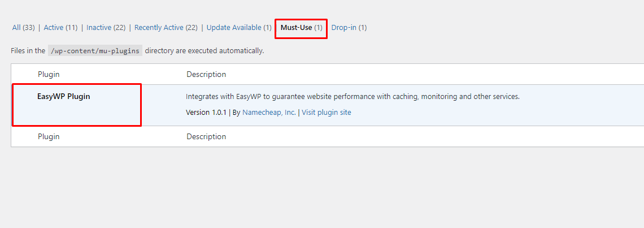Click the Version 1.0.1 text
Viewport: 644px width, 228px height.
pyautogui.click(x=206, y=113)
